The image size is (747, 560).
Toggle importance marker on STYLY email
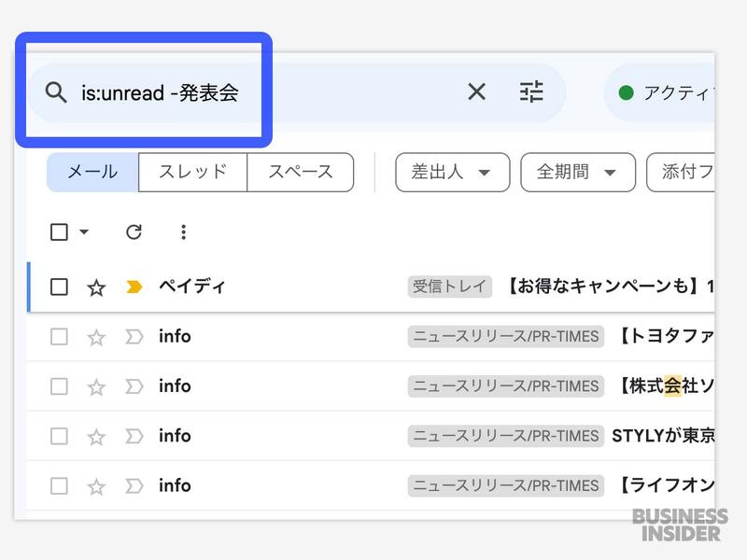tap(134, 436)
